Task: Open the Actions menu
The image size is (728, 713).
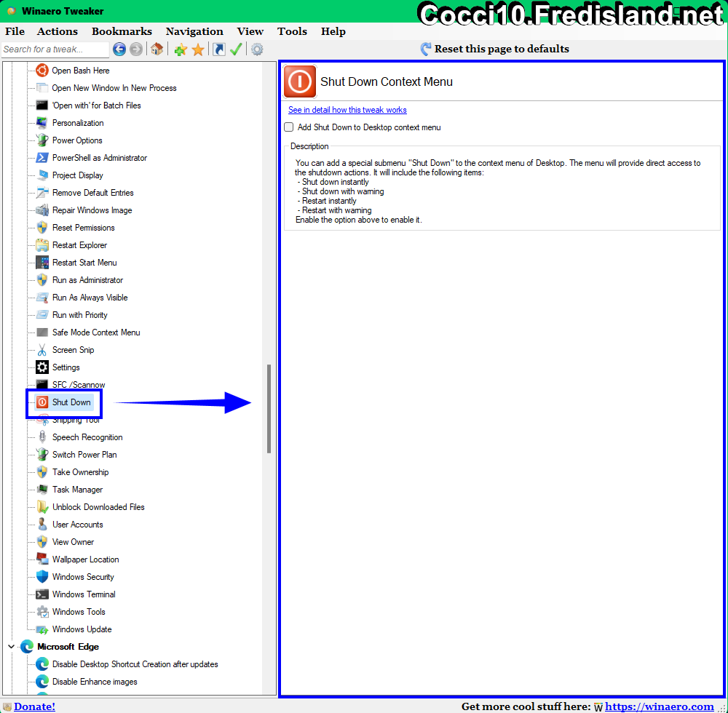Action: pos(58,31)
